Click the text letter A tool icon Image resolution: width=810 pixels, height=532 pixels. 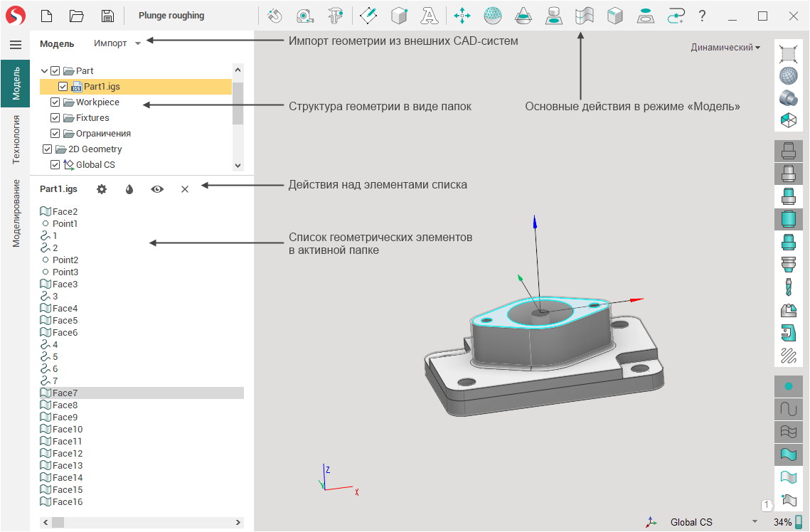(430, 16)
